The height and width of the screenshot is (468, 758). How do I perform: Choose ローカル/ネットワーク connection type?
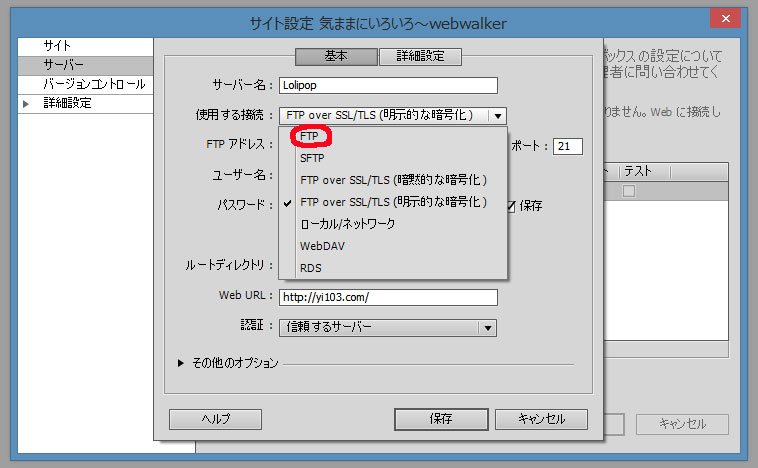click(x=347, y=224)
